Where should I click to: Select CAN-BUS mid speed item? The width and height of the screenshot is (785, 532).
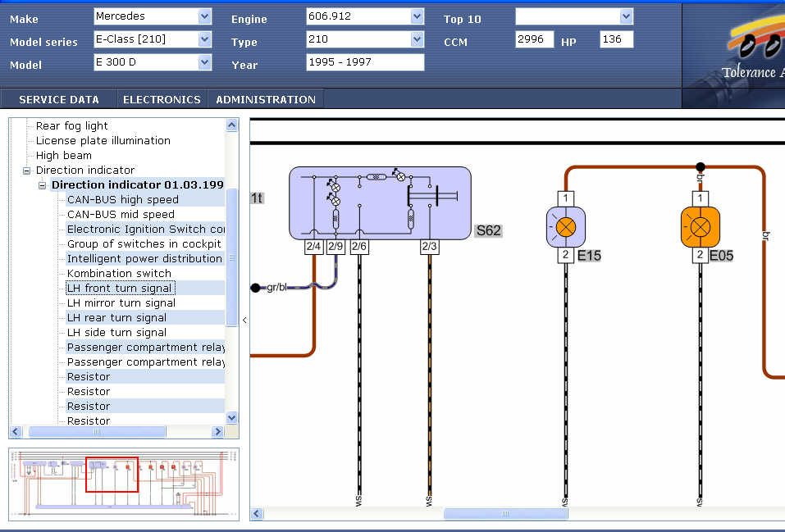pyautogui.click(x=121, y=215)
